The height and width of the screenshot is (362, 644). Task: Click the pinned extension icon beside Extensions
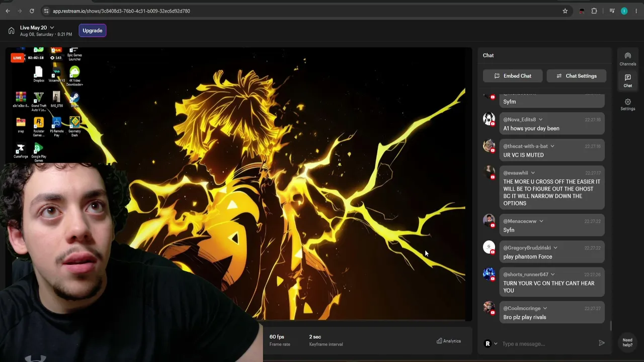(582, 11)
